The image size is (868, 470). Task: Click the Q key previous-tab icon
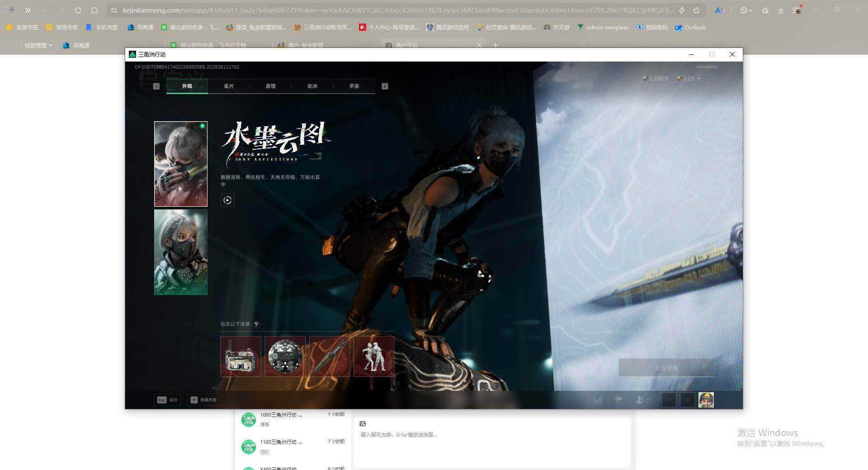coord(156,86)
